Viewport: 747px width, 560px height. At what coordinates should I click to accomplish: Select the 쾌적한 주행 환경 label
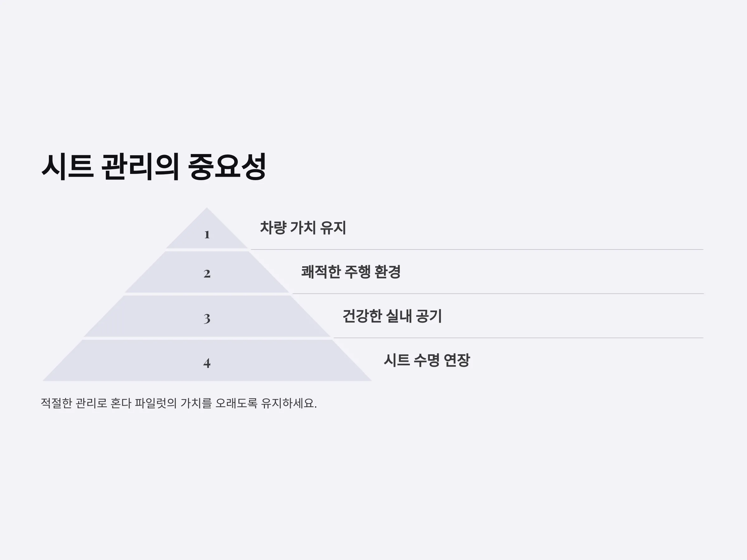[x=351, y=272]
